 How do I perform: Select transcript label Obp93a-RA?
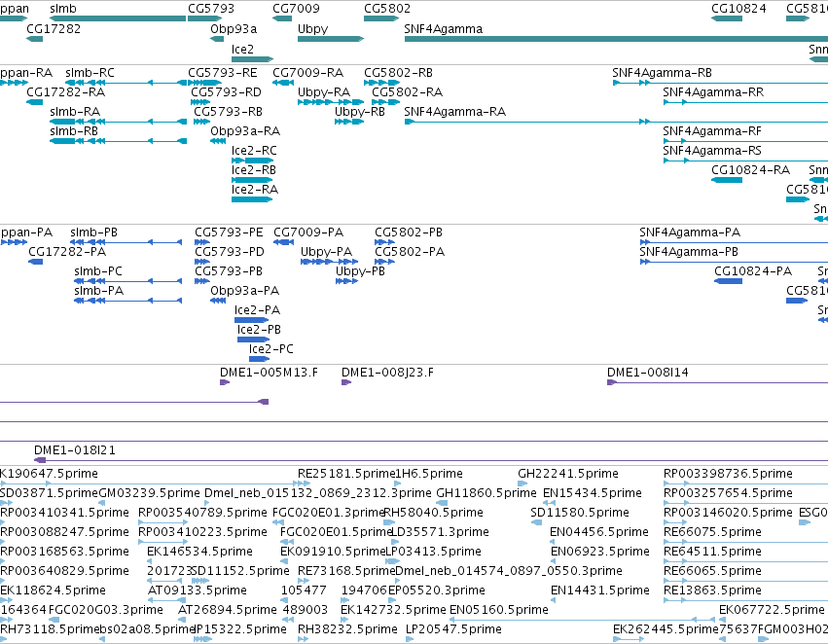click(x=245, y=131)
